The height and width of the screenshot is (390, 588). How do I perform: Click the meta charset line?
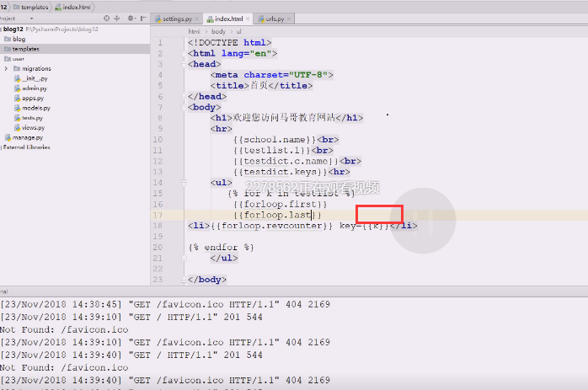[x=272, y=75]
